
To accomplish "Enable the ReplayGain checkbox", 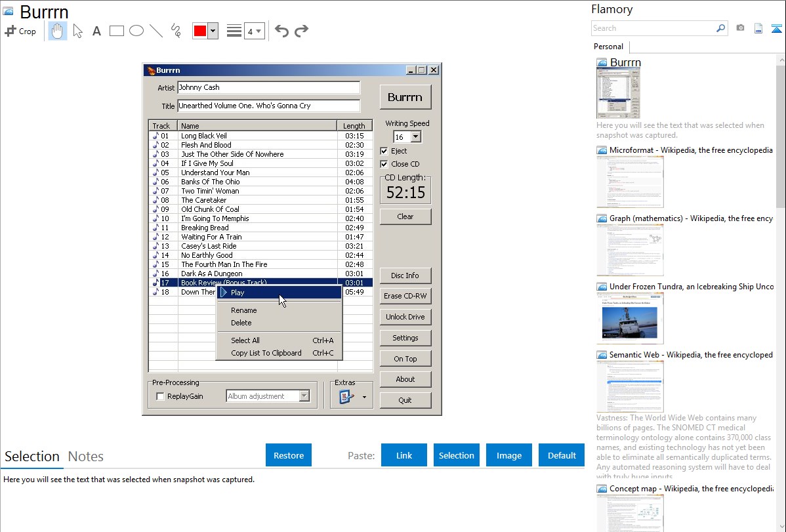I will [x=160, y=396].
